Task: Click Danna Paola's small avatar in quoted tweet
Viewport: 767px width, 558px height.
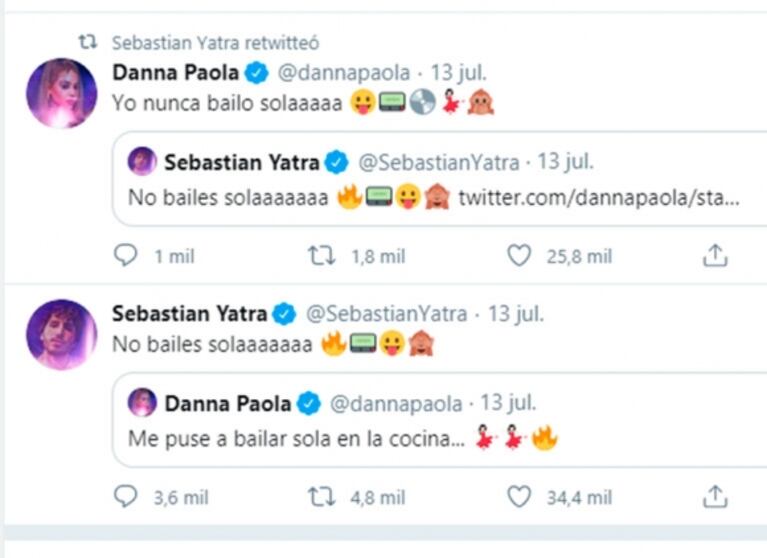Action: tap(142, 403)
